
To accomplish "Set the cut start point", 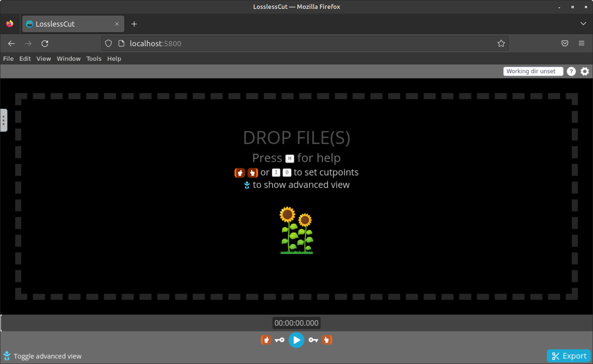I will click(266, 340).
